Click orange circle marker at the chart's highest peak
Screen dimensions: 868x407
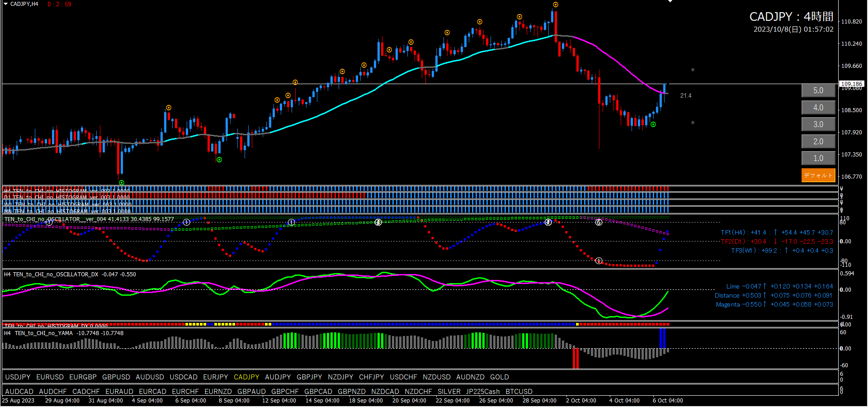556,5
